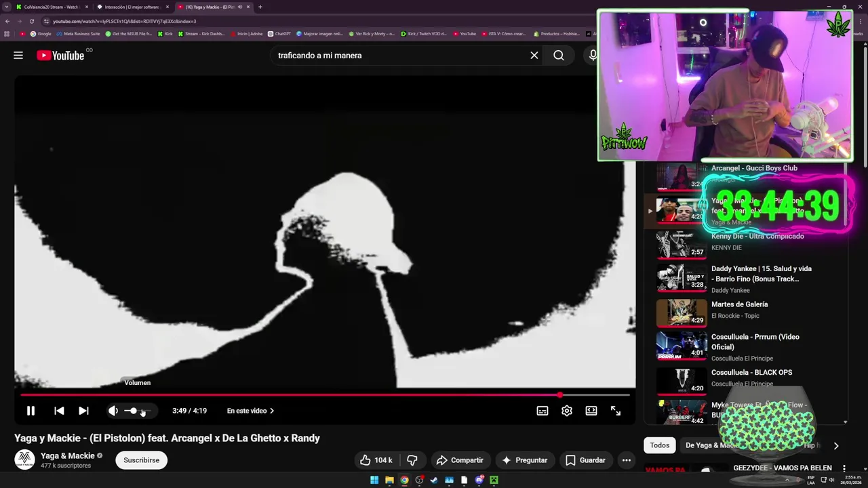Open the 'GTA V: Cómo crear' bookmark
Screen dimensions: 868x488
pos(503,34)
